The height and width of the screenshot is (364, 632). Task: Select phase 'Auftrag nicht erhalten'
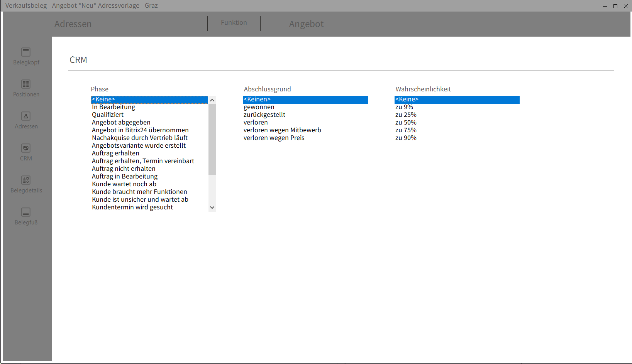[149, 169]
